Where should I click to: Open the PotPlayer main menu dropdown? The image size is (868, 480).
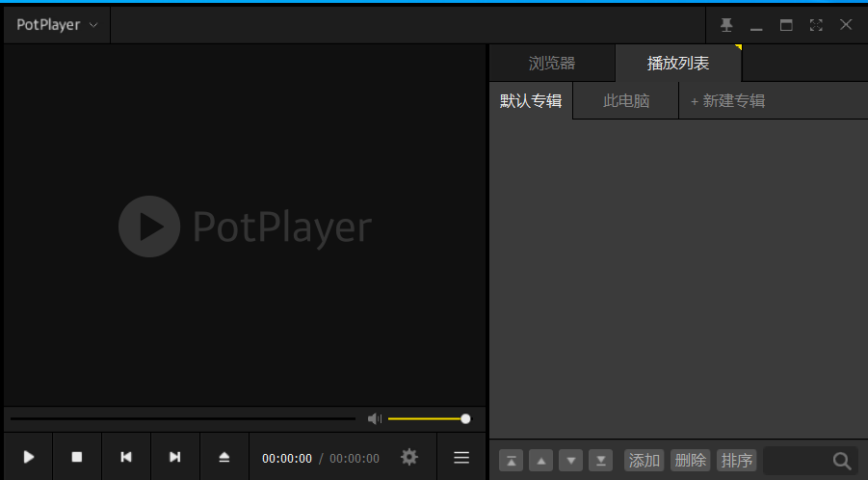[x=57, y=25]
